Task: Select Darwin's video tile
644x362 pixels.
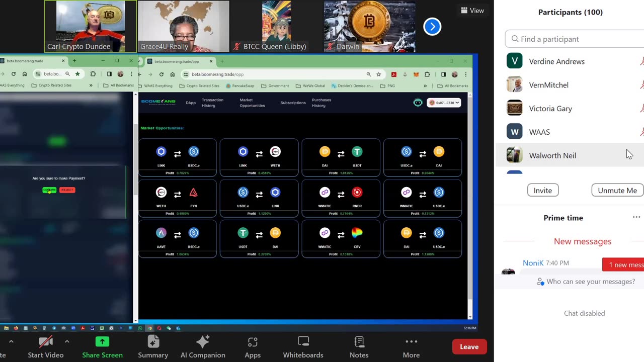Action: pyautogui.click(x=369, y=26)
